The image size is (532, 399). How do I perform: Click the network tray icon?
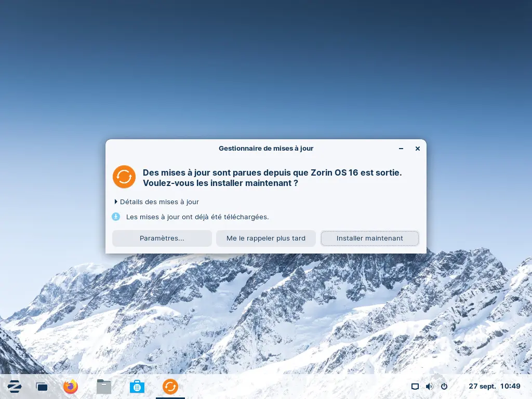point(415,387)
